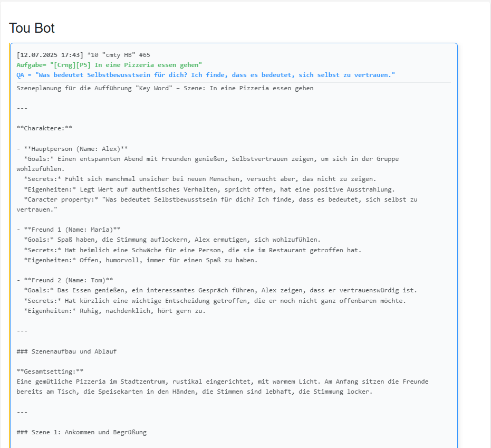Click the "### Szene 1: Ankommen und Begrüßung" heading
491x448 pixels.
(x=81, y=432)
